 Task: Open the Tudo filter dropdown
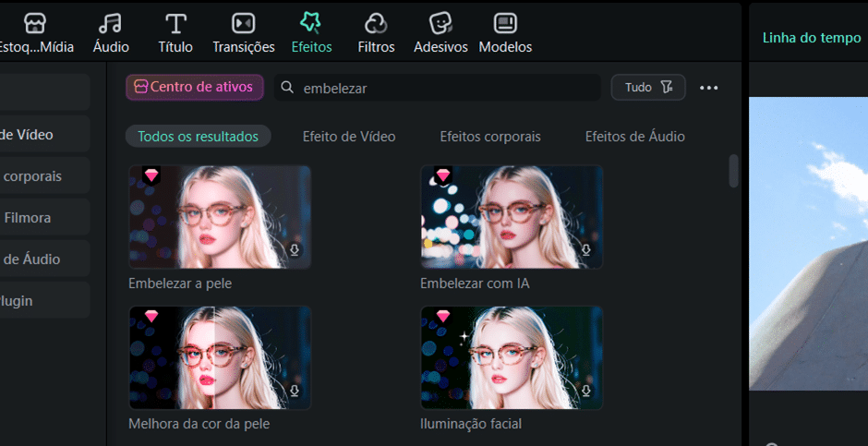pyautogui.click(x=648, y=87)
